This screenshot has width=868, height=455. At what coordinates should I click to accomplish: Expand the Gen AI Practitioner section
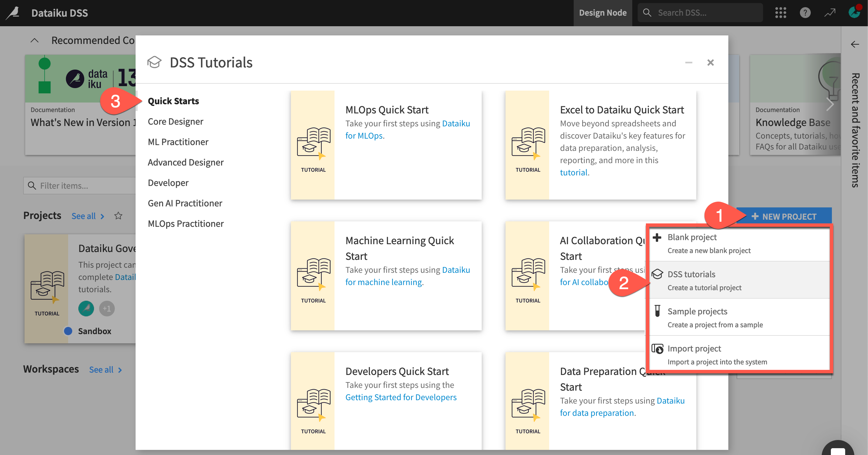pos(185,203)
